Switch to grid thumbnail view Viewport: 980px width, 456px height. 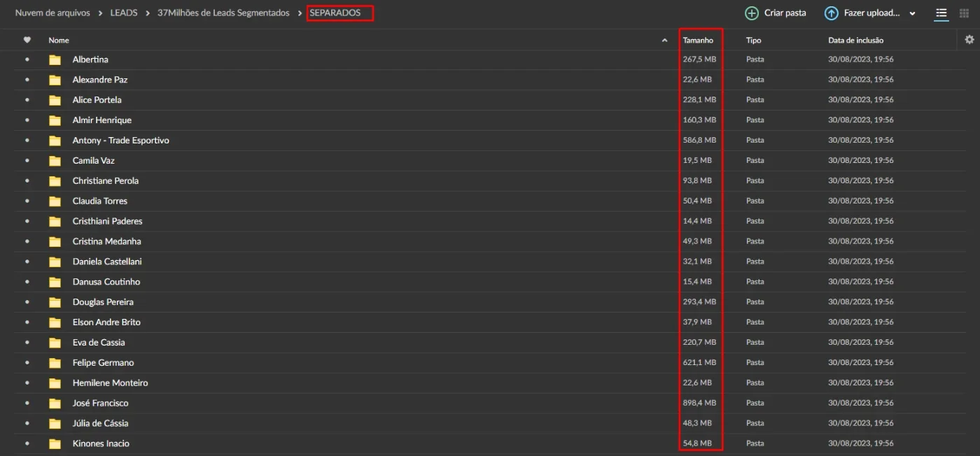[965, 13]
